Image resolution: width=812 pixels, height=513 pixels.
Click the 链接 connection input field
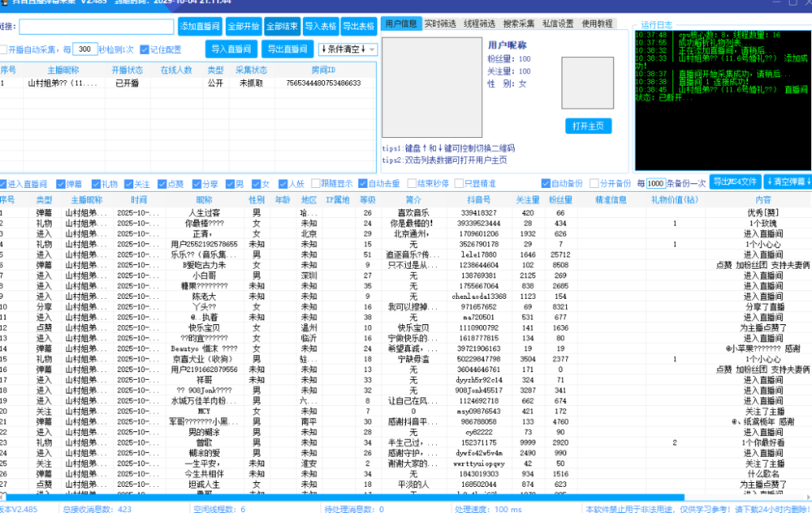95,25
